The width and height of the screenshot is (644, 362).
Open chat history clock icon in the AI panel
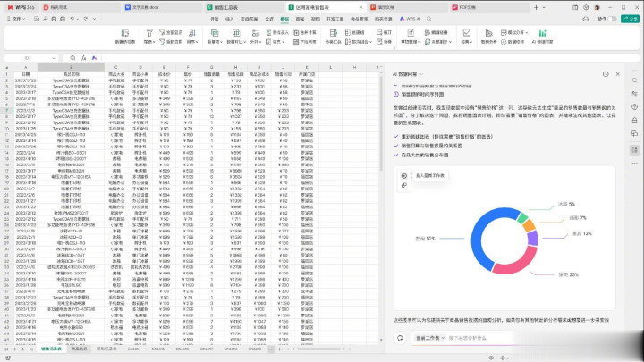[606, 74]
